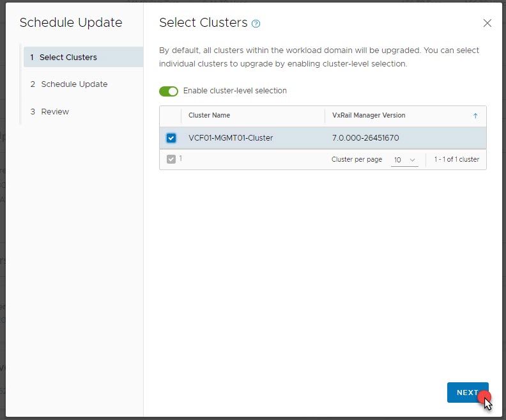
Task: Click the help icon beside Select Clusters
Action: tap(256, 24)
